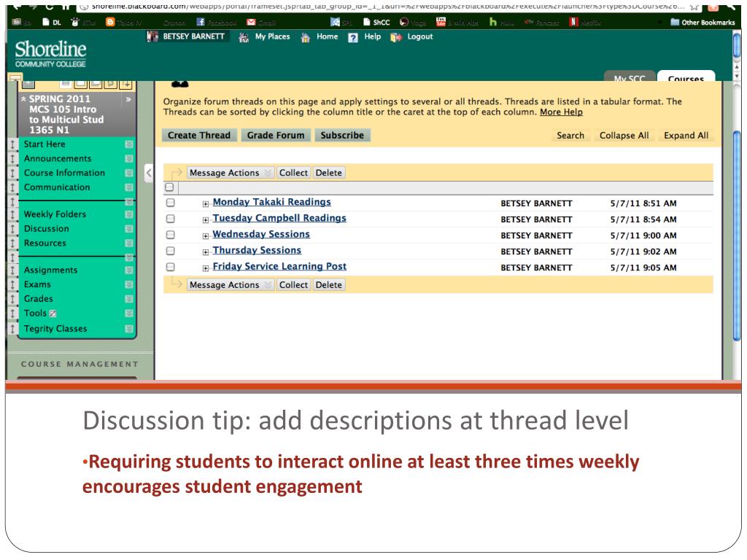Open options chevron for Course Information
This screenshot has height=560, width=747.
pyautogui.click(x=128, y=173)
